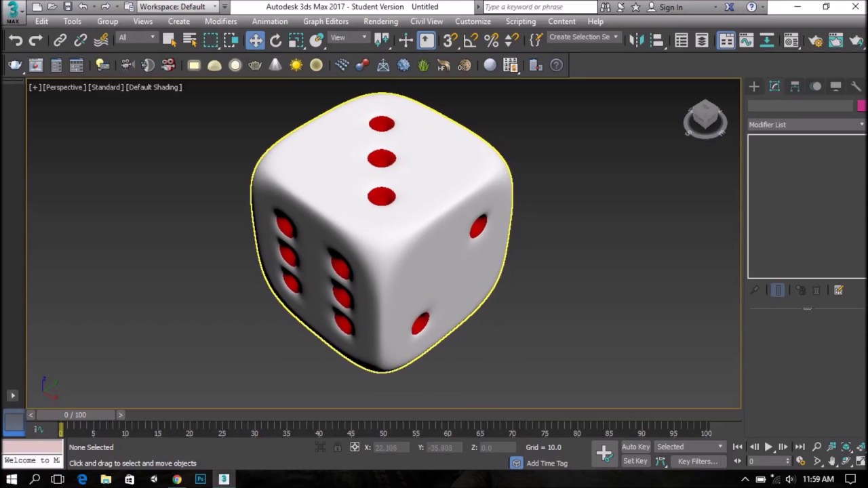Image resolution: width=868 pixels, height=488 pixels.
Task: Choose Rectangular Selection Region tool
Action: pos(211,41)
